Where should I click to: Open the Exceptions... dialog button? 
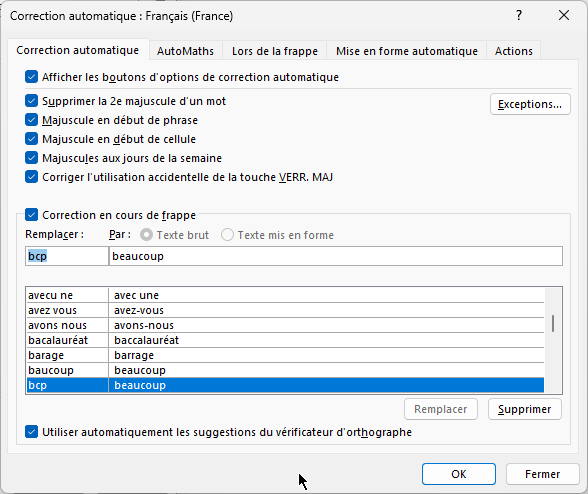click(530, 104)
